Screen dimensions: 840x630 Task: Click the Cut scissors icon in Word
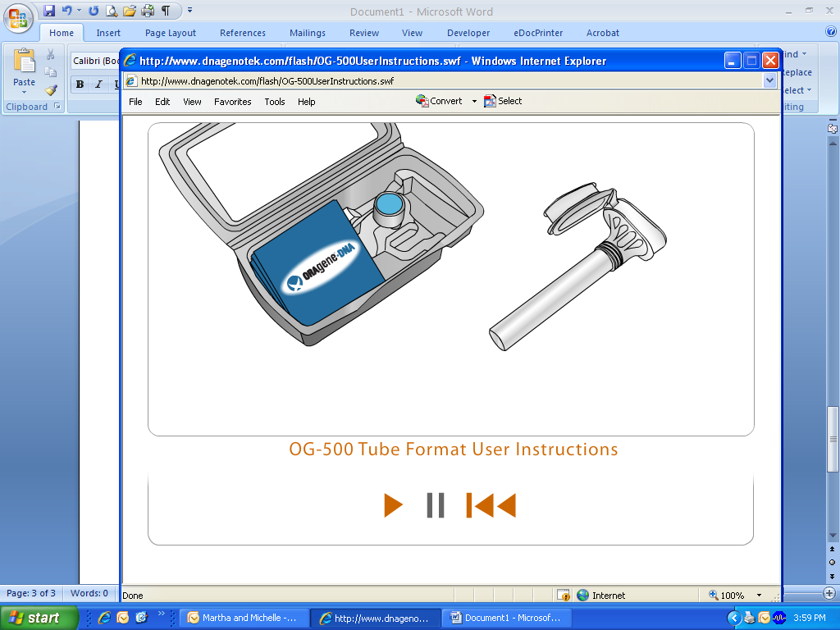click(50, 54)
